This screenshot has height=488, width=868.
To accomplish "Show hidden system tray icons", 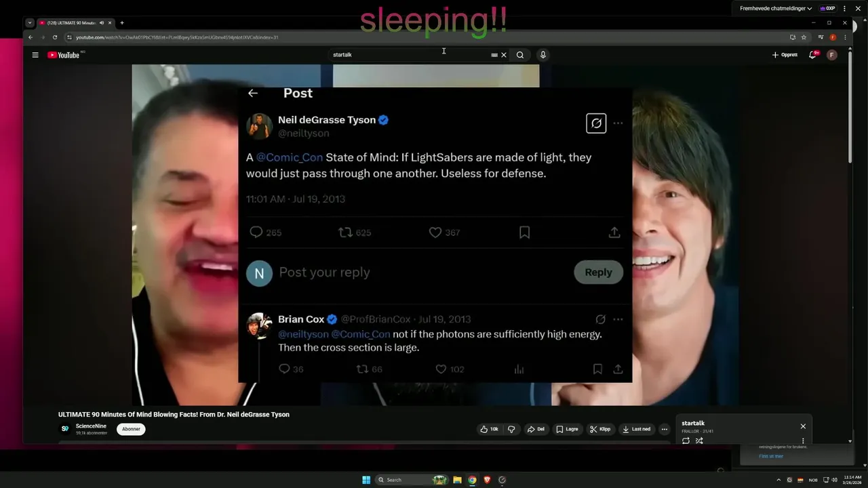I will pos(778,480).
